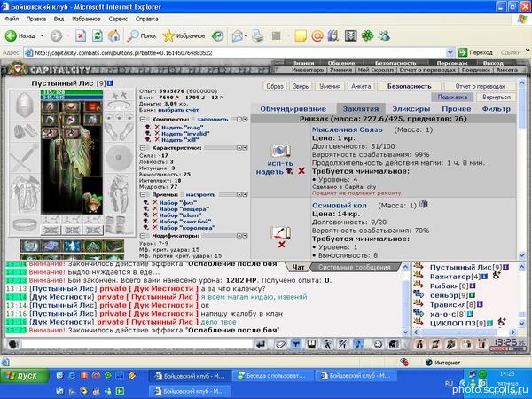Collapse the Модификаторы section
The image size is (532, 399).
[143, 236]
